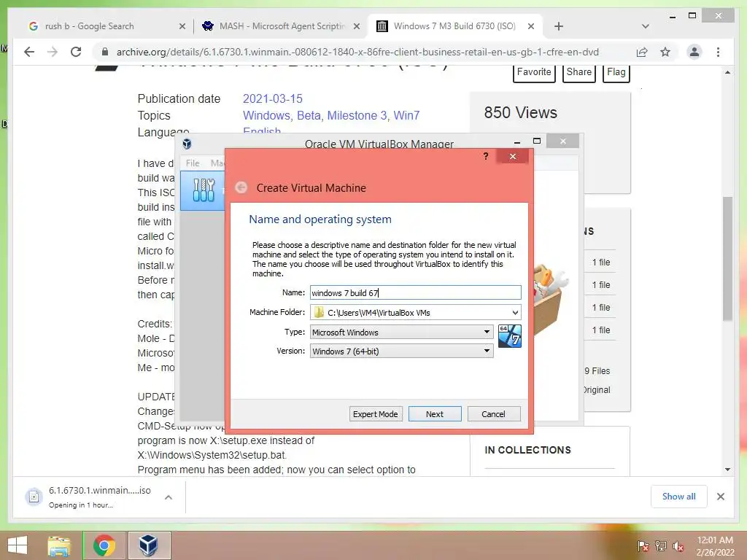This screenshot has height=560, width=747.
Task: Open download options chevron for the ISO
Action: (x=169, y=497)
